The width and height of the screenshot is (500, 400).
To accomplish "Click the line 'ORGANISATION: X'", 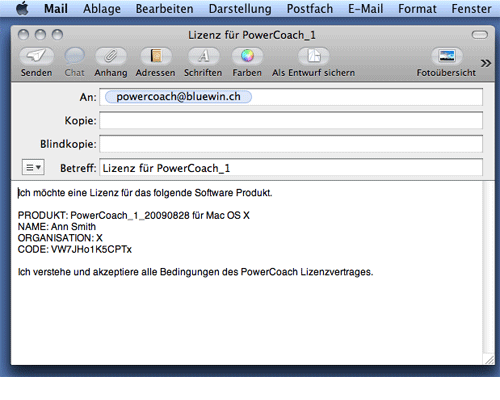I will click(x=60, y=238).
